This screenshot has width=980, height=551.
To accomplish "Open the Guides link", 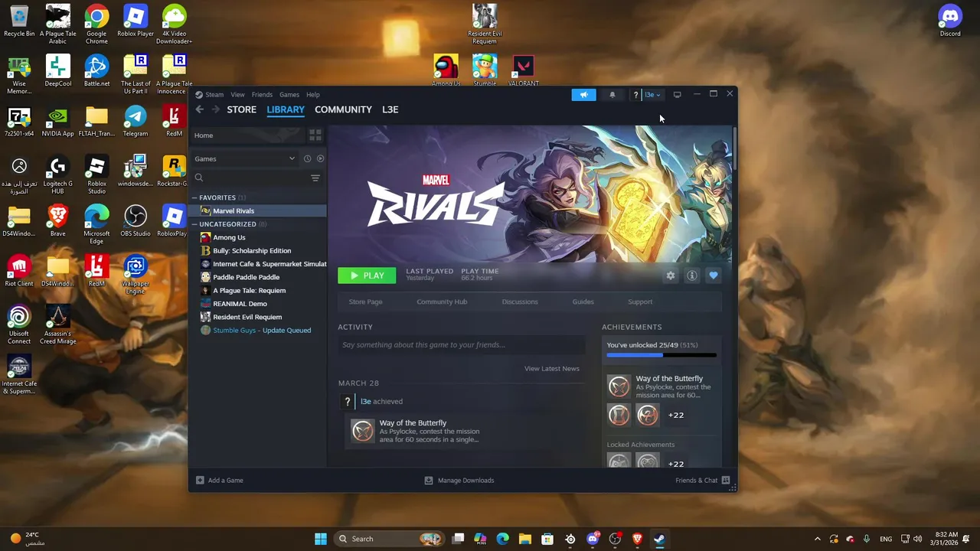I will [x=583, y=302].
